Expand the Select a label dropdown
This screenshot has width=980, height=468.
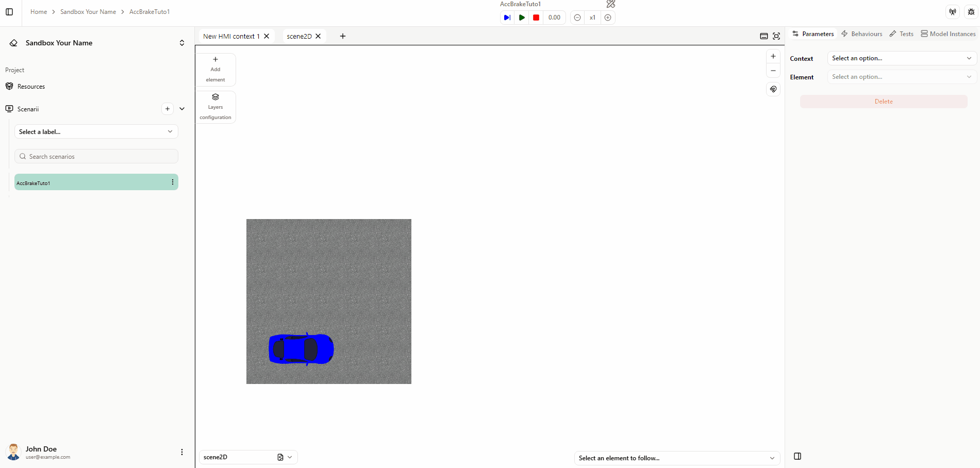(x=96, y=132)
